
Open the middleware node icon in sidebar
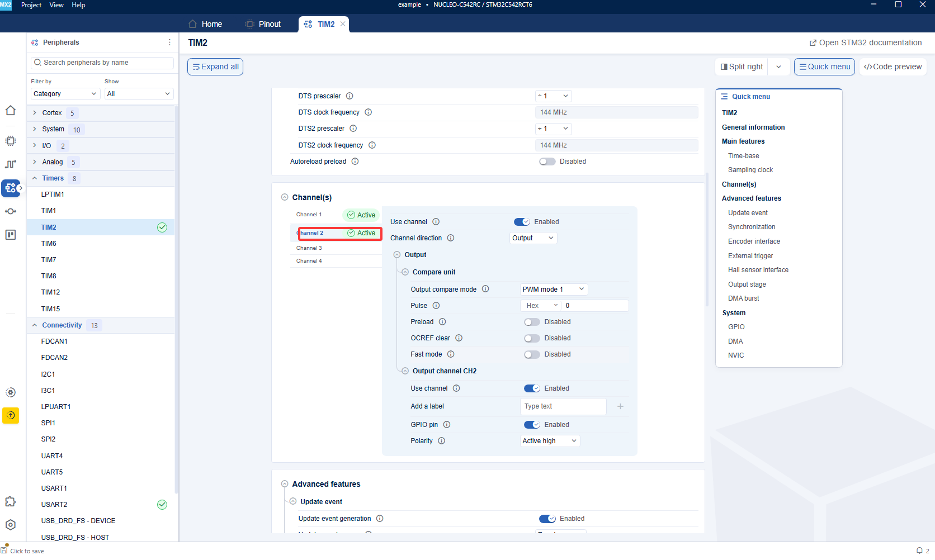pyautogui.click(x=11, y=211)
